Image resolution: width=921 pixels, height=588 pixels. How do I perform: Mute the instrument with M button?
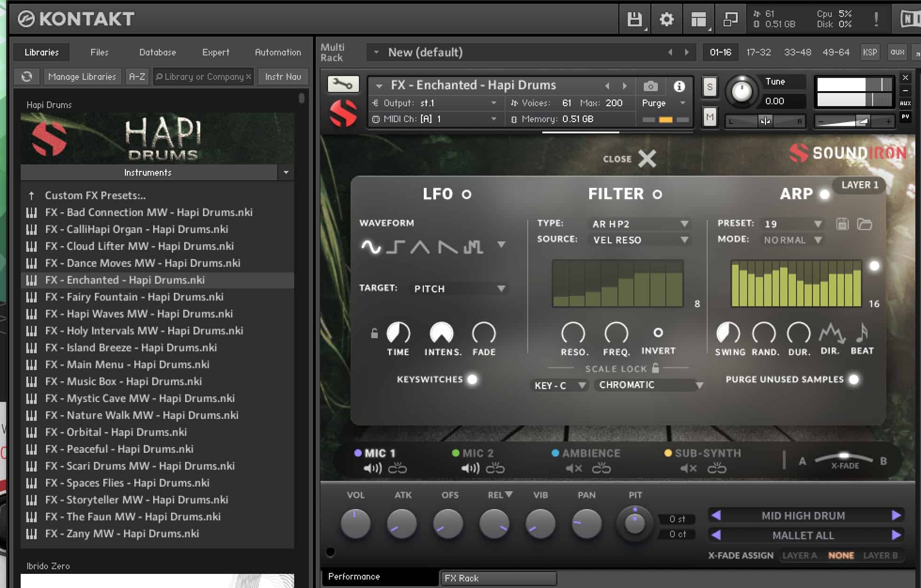coord(710,117)
